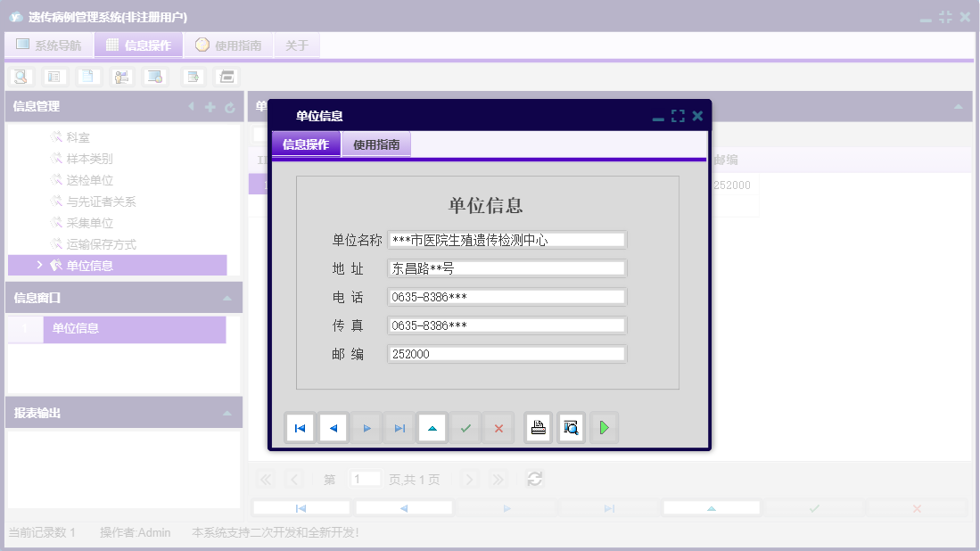Jump to the first record in the dialog

click(x=300, y=427)
